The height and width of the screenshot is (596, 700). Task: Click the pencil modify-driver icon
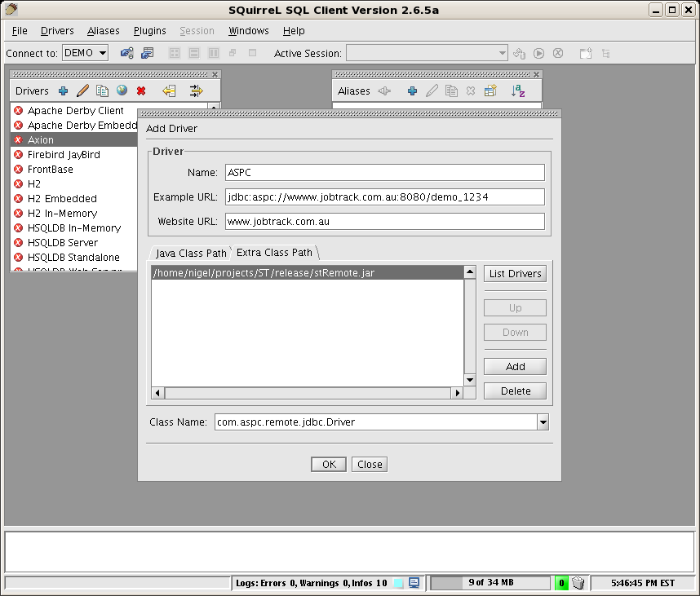point(82,91)
